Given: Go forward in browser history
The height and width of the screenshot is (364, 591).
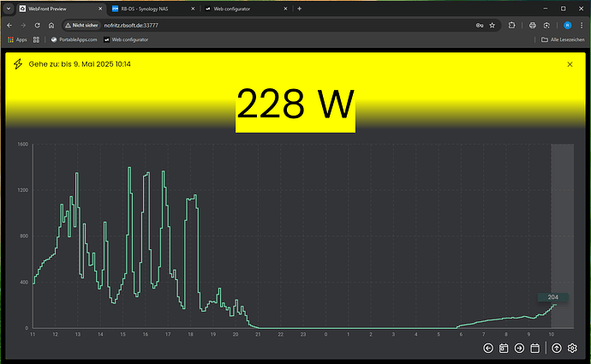Looking at the screenshot, I should tap(23, 25).
